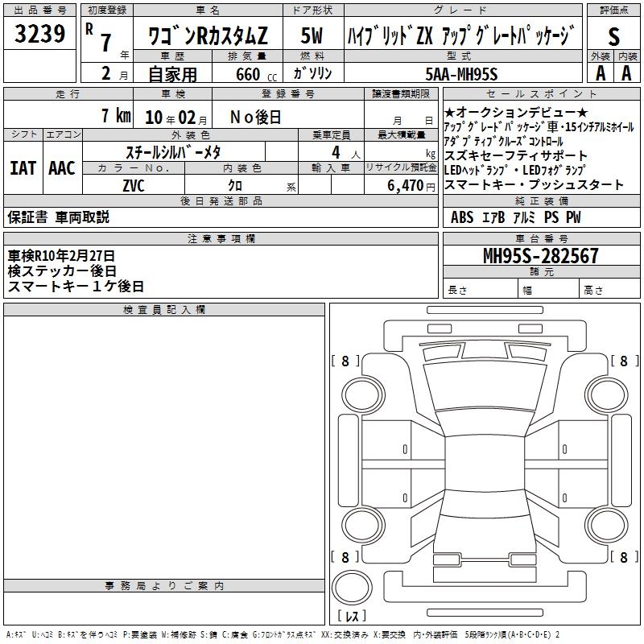Select the sales point スズキセーフティサポート
644x644 pixels.
515,155
